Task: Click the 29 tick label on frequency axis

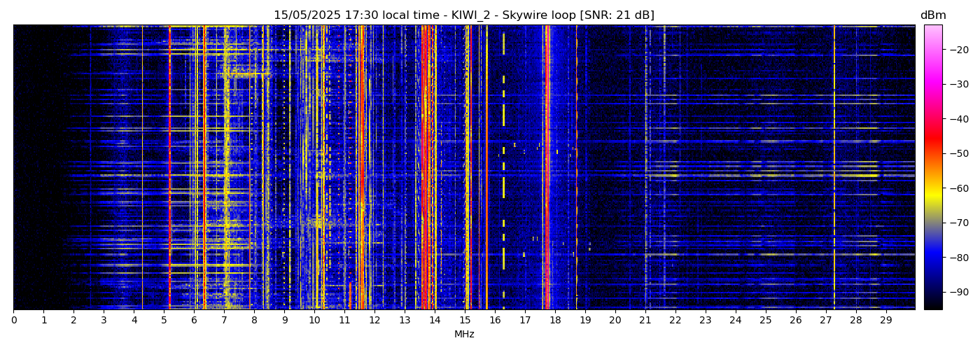Action: (885, 320)
